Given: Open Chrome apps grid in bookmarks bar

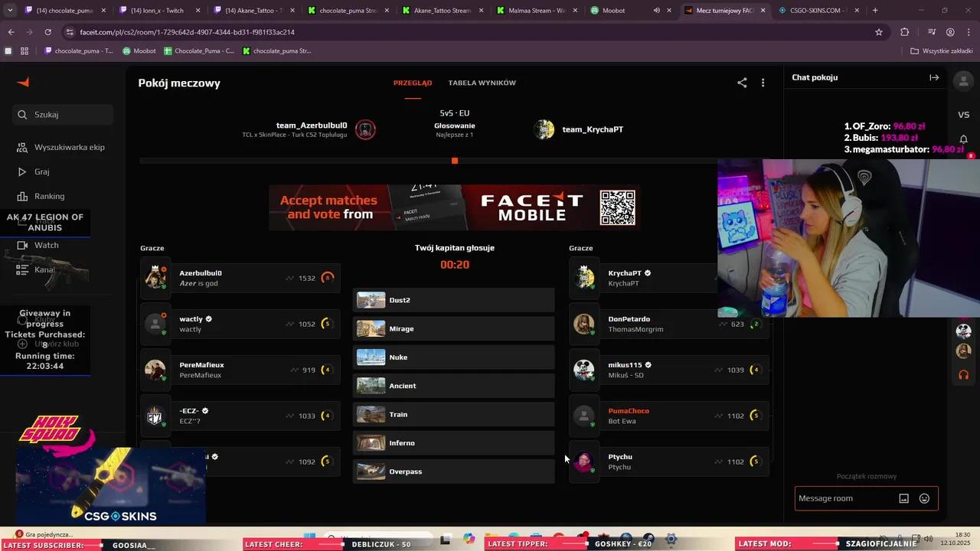Looking at the screenshot, I should [x=24, y=51].
